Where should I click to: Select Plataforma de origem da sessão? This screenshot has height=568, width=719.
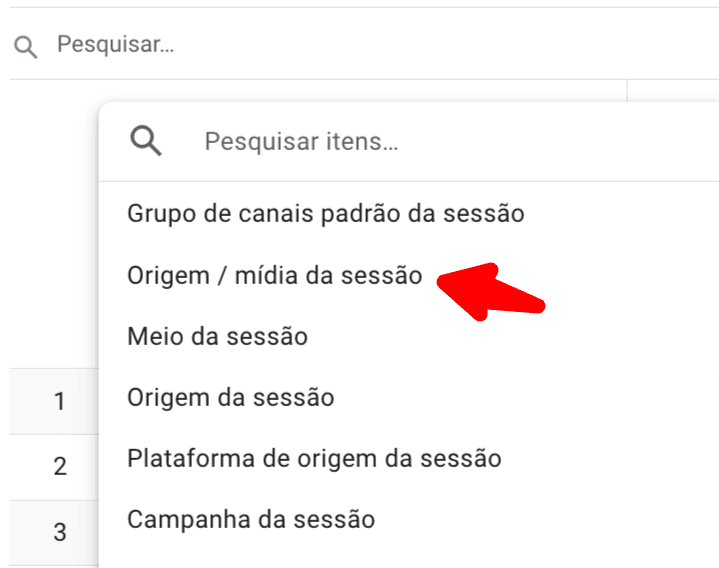(314, 459)
